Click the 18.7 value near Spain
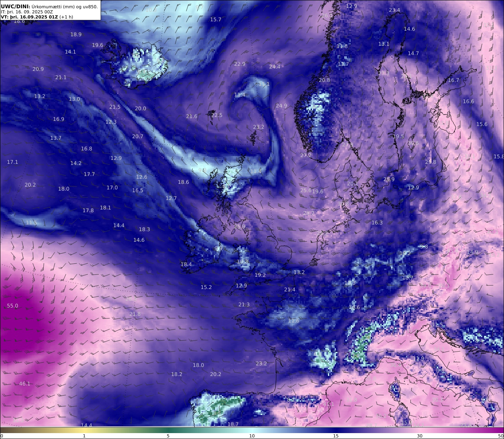The height and width of the screenshot is (439, 504). [233, 424]
